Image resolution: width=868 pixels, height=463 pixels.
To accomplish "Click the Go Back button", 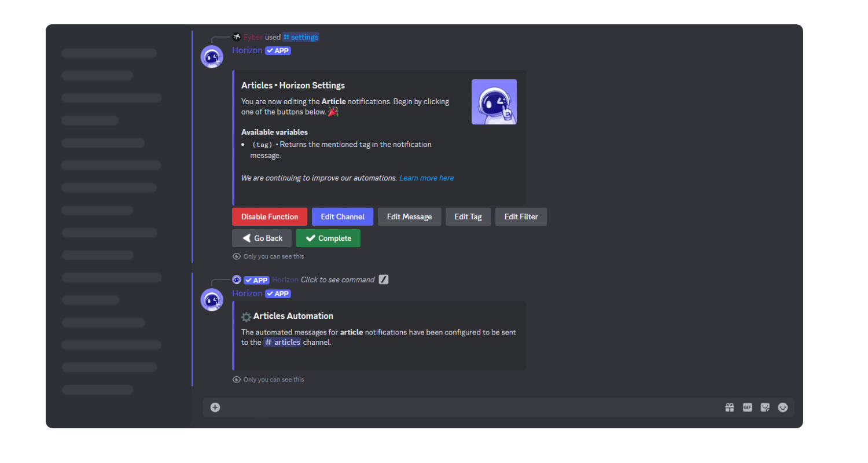I will 262,238.
